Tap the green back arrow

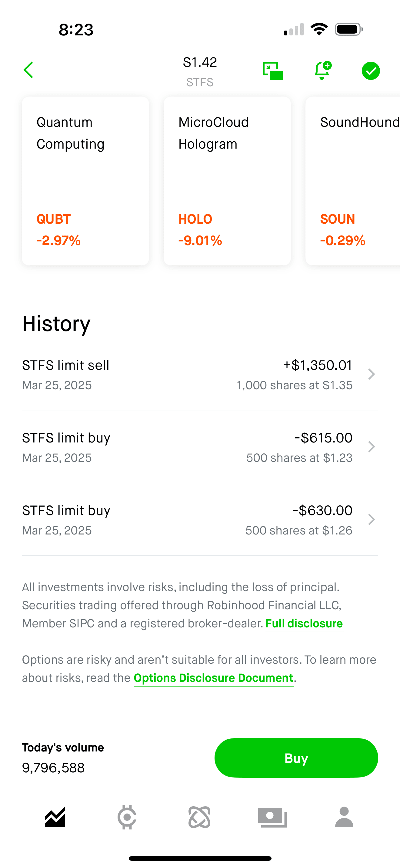[29, 70]
